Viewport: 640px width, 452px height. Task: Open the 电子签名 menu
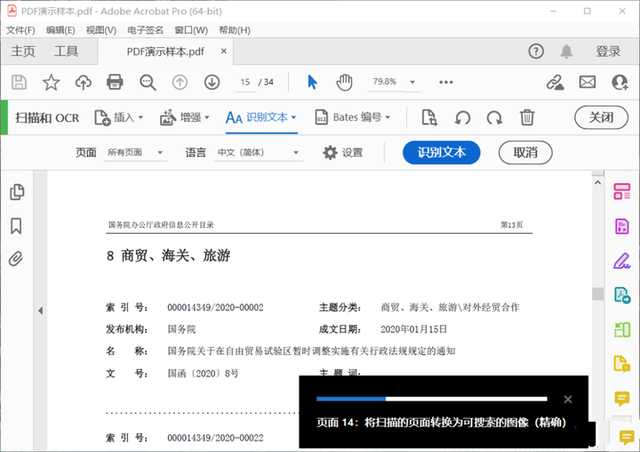click(x=145, y=30)
